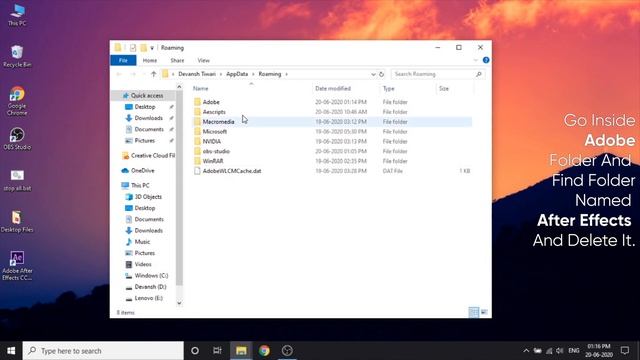Viewport: 640px width, 360px height.
Task: Select the obs-studio folder icon
Action: [x=198, y=151]
